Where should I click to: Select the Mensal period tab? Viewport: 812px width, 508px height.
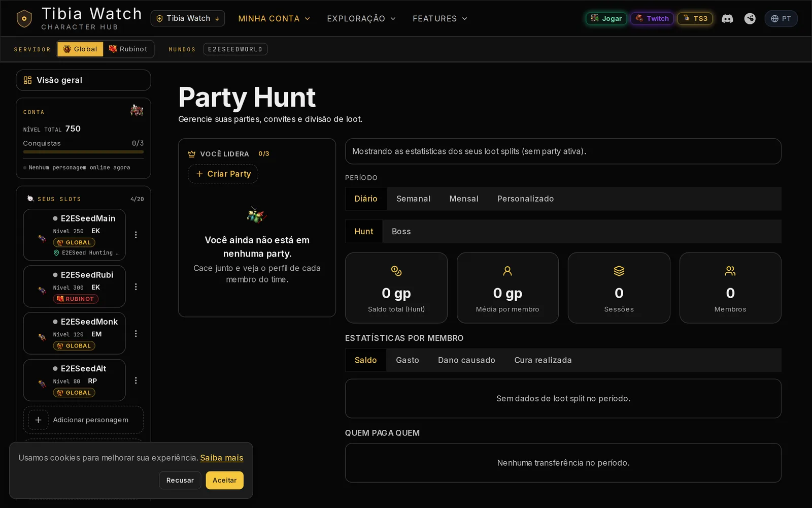click(464, 199)
